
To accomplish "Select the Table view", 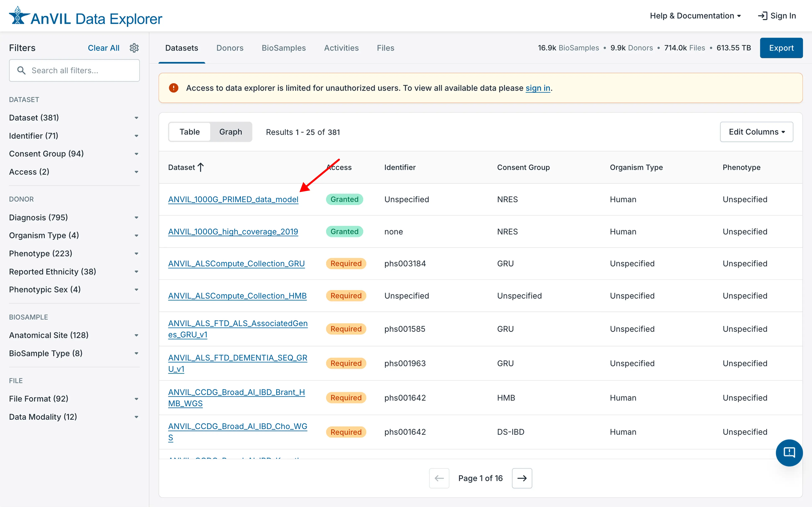I will (190, 132).
